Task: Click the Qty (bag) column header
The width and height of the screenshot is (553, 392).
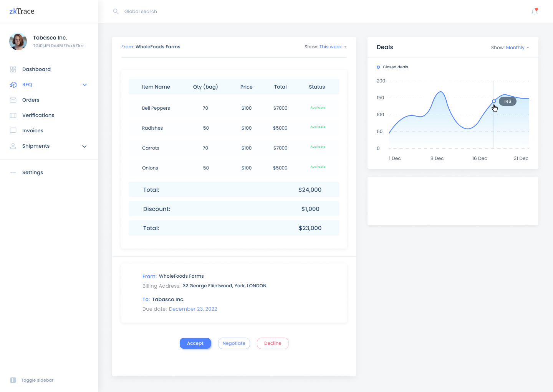Action: 205,87
